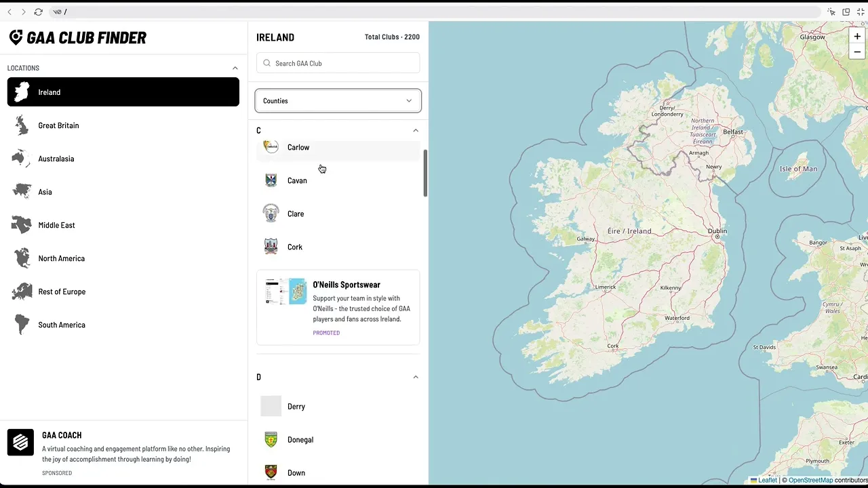
Task: Click the IRELAND panel heading
Action: (275, 37)
